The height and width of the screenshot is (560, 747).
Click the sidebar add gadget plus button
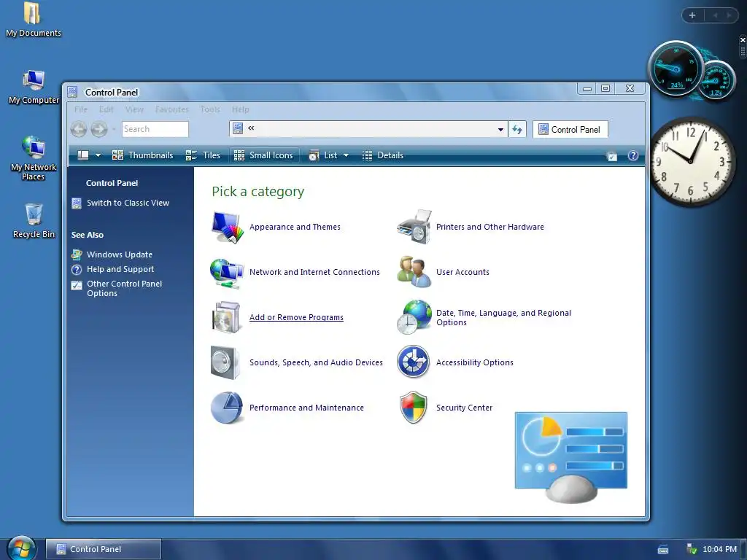[x=692, y=15]
